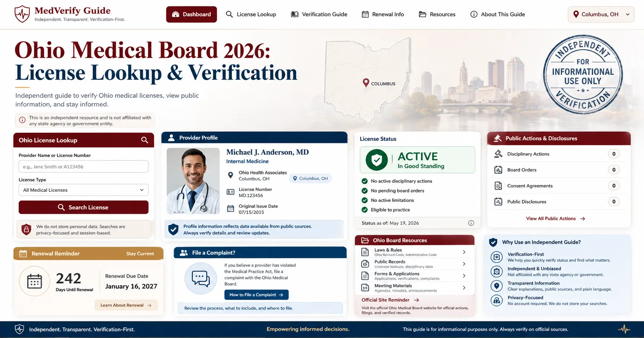Open the Dashboard tab
Viewport: 644px width, 338px height.
click(x=191, y=15)
